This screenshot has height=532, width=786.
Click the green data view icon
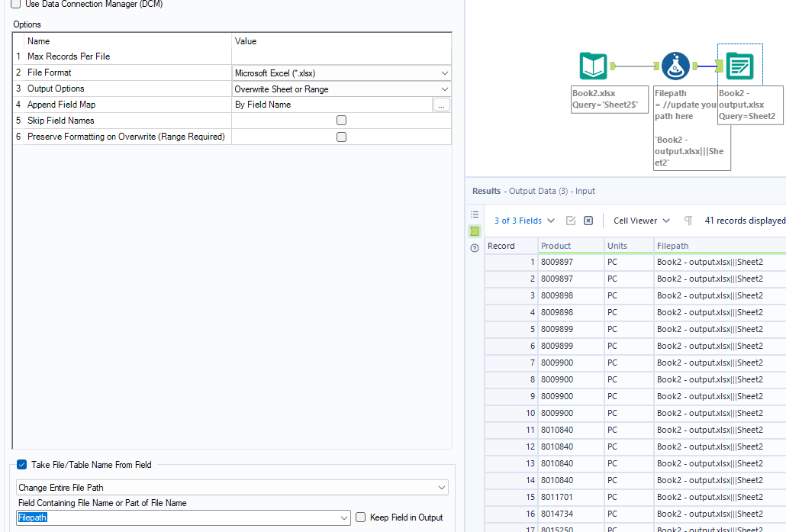click(475, 231)
